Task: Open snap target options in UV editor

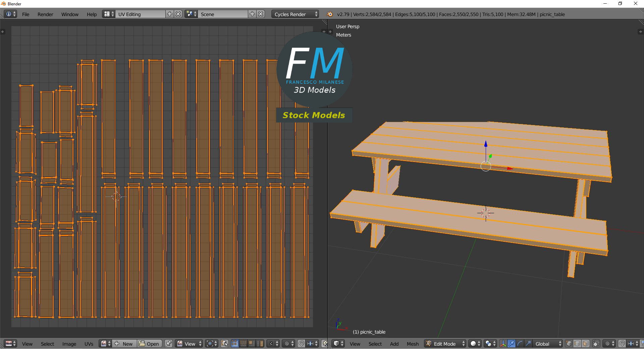Action: point(313,344)
